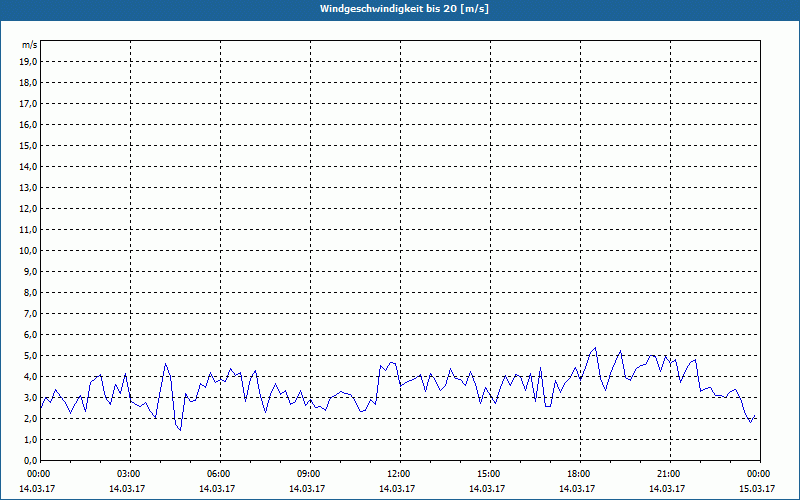
Task: Click the "06:00" time label
Action: (x=217, y=474)
